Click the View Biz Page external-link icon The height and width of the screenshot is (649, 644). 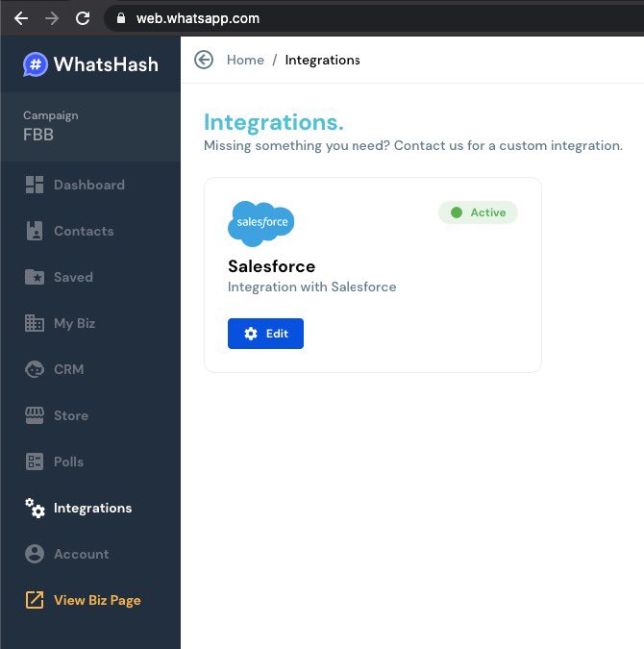click(35, 600)
